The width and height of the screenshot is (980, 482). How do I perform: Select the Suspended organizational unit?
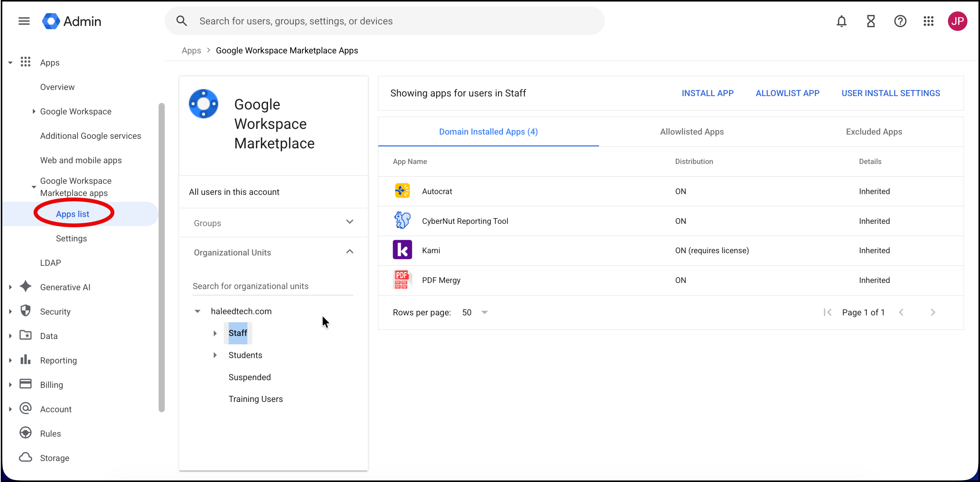coord(249,377)
